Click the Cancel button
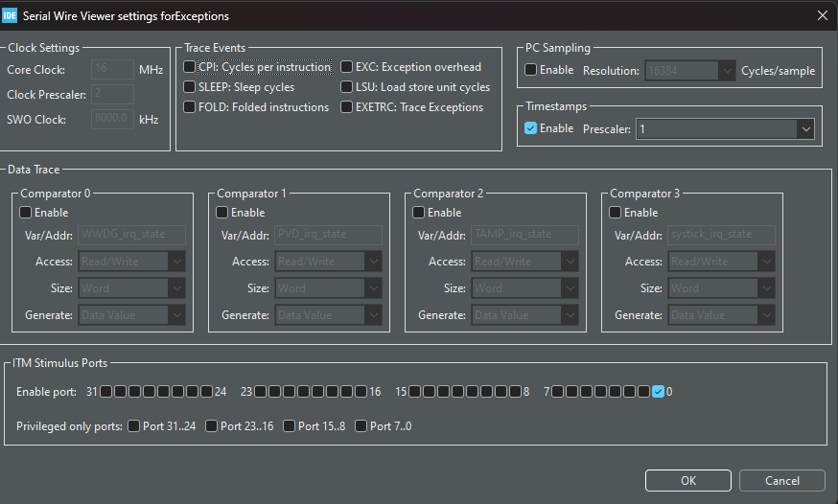838x504 pixels. (782, 481)
